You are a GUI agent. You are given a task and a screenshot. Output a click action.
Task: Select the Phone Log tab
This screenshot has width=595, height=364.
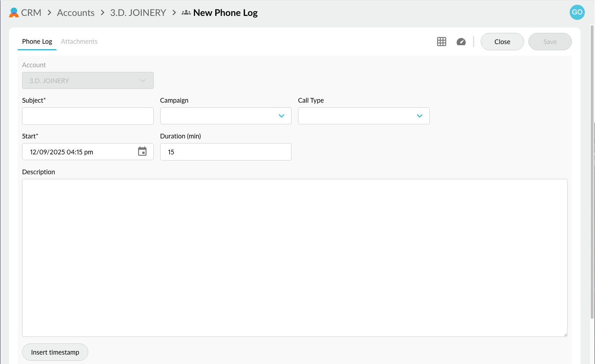point(37,42)
